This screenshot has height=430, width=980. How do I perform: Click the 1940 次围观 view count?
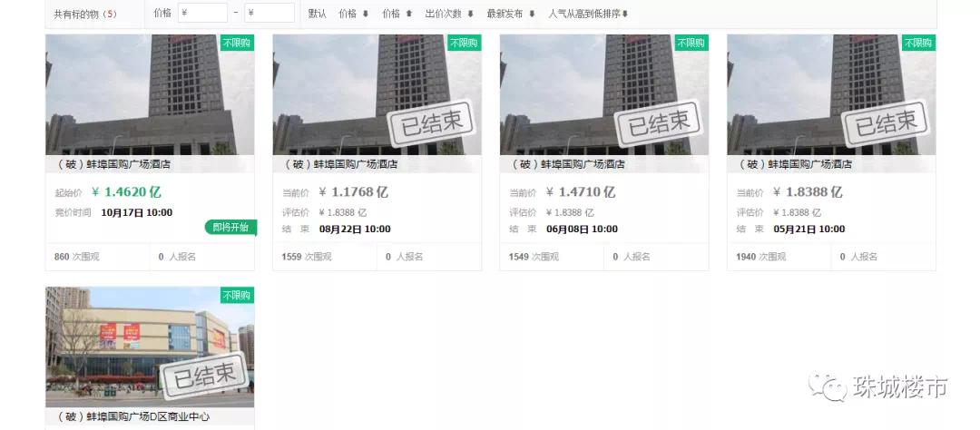(760, 257)
